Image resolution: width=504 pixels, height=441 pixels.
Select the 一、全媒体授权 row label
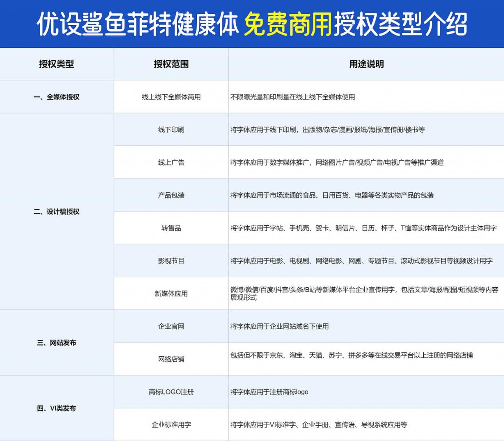pyautogui.click(x=58, y=96)
